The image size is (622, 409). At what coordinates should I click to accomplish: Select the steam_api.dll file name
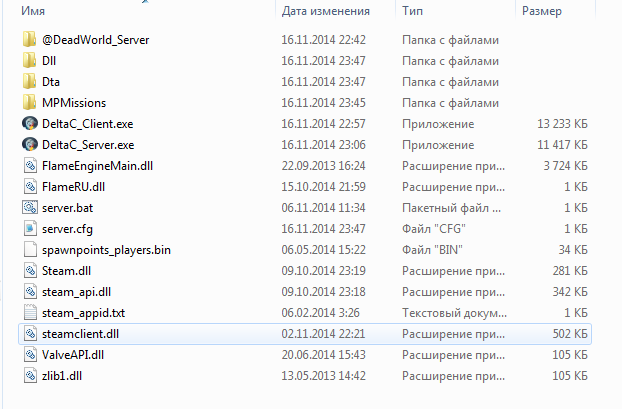[x=78, y=291]
